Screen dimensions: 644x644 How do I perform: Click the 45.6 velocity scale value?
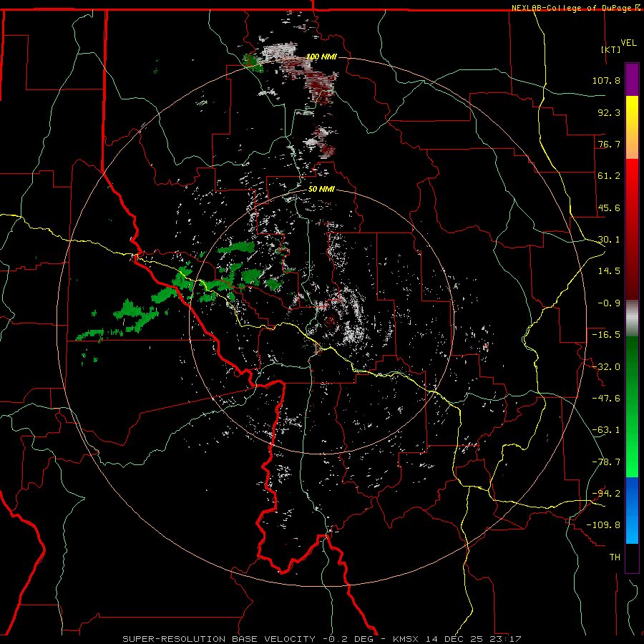click(609, 208)
